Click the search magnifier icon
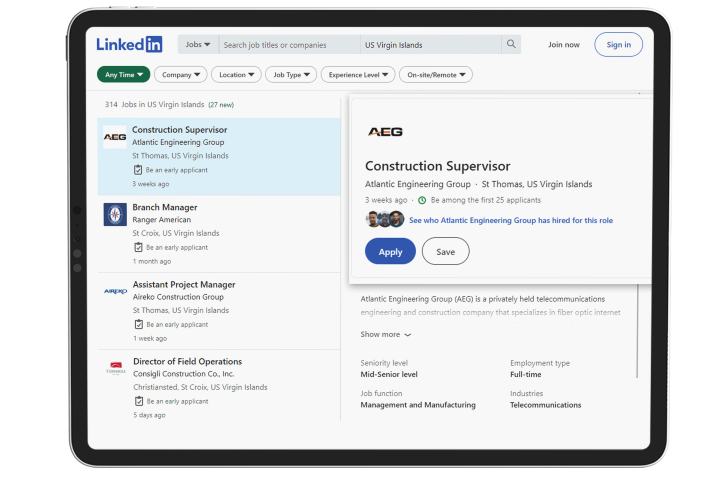713x480 pixels. click(x=511, y=44)
